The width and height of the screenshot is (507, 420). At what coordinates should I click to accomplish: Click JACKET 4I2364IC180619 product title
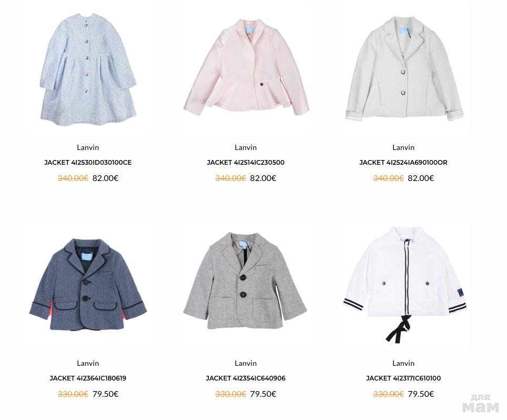click(88, 378)
